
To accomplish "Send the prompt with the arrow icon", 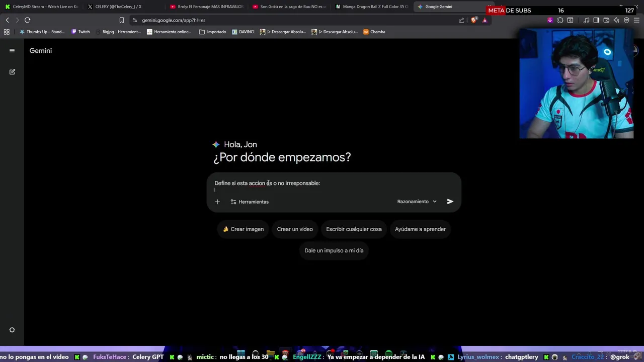I will click(450, 202).
